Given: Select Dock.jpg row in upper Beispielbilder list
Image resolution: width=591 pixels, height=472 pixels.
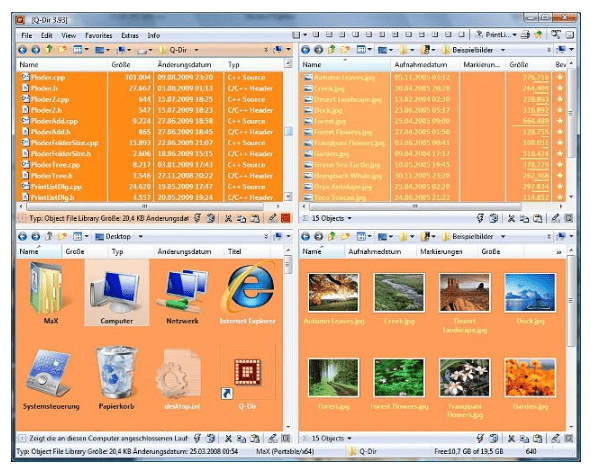Looking at the screenshot, I should click(433, 110).
